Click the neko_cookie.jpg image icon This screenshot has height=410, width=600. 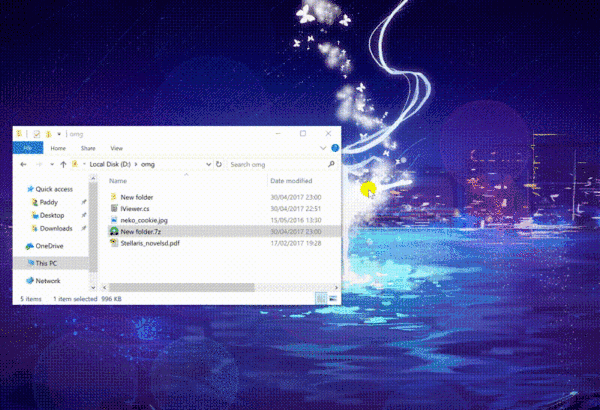pos(114,220)
